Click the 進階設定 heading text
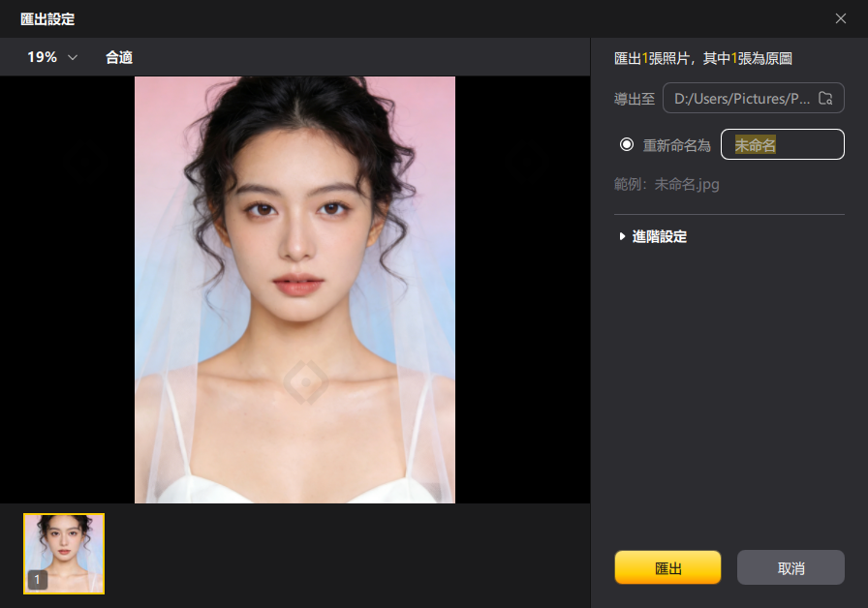This screenshot has width=868, height=608. click(x=660, y=236)
